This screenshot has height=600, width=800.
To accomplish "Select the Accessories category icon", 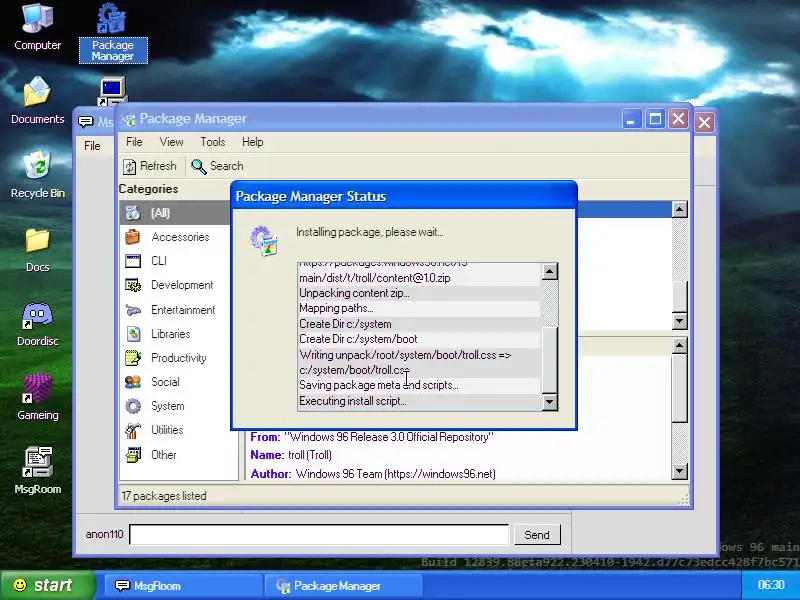I will coord(133,237).
